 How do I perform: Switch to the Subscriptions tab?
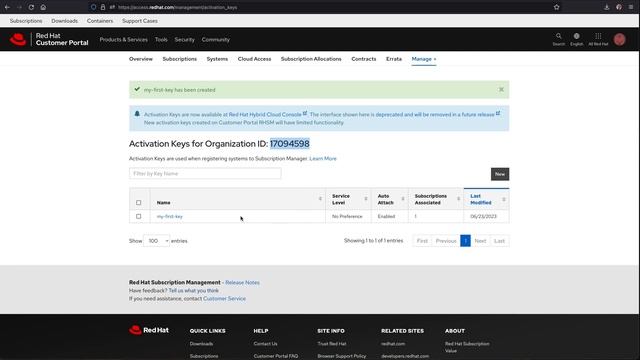coord(180,59)
